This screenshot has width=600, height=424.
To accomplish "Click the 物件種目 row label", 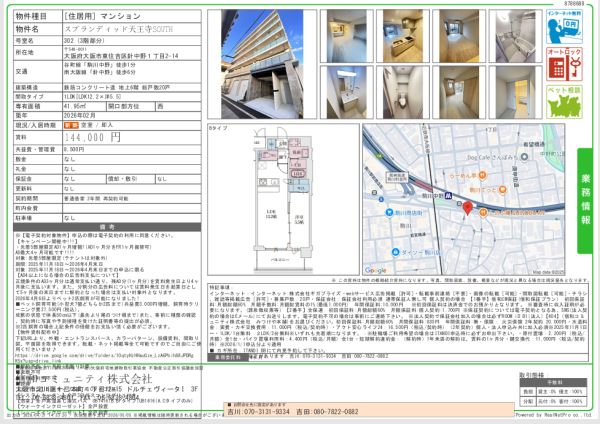I will pos(31,16).
